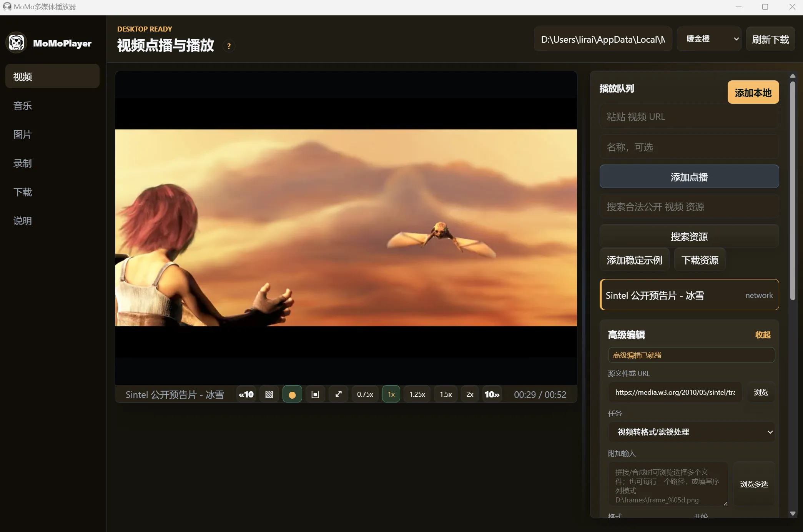Image resolution: width=803 pixels, height=532 pixels.
Task: Click the scrollbar down arrow
Action: [x=793, y=514]
